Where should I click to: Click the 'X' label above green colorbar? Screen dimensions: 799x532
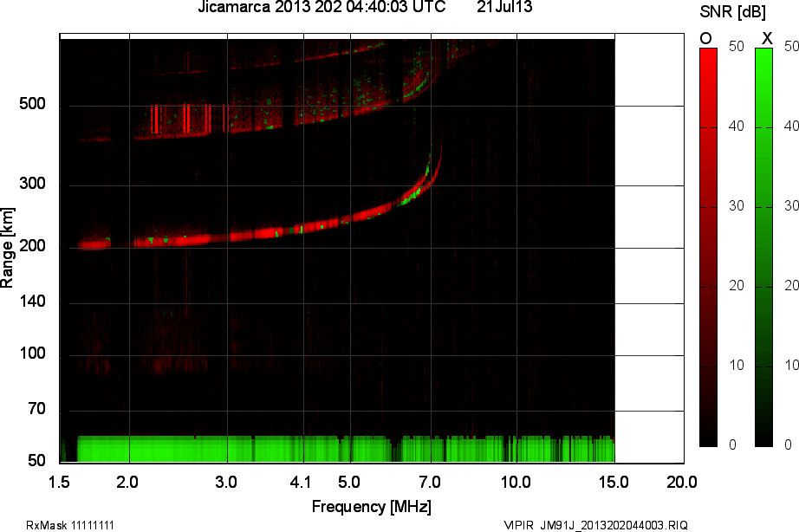765,38
